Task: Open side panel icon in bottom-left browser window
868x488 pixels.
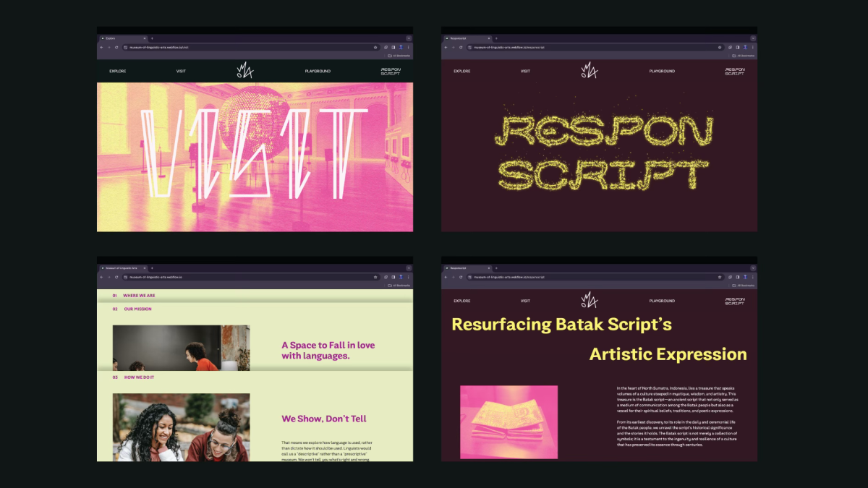Action: pyautogui.click(x=393, y=277)
